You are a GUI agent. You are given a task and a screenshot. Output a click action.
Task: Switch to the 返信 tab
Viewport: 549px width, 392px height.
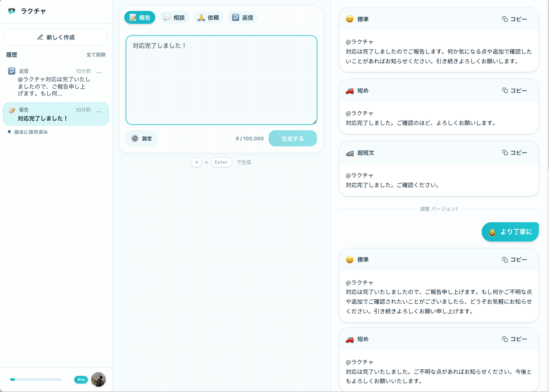242,17
